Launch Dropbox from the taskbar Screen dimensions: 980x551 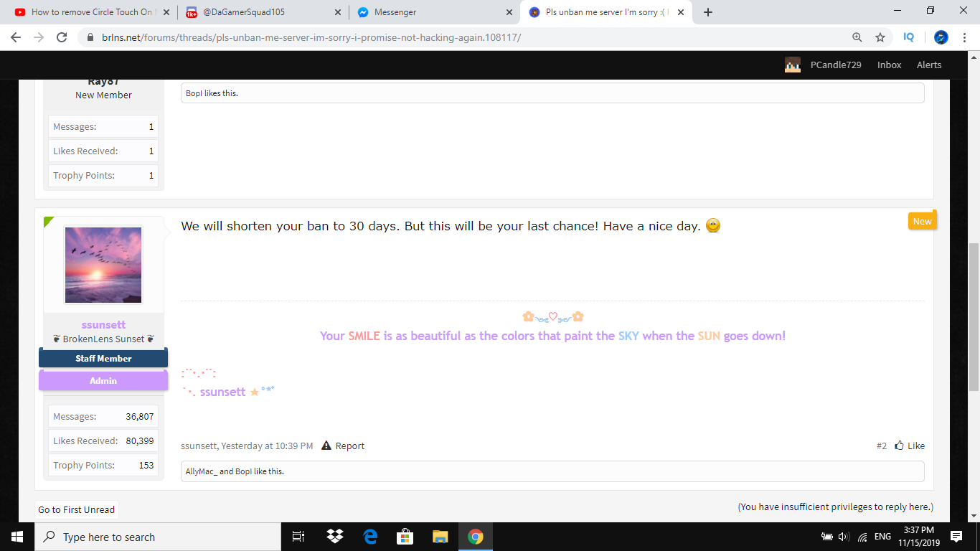coord(334,537)
